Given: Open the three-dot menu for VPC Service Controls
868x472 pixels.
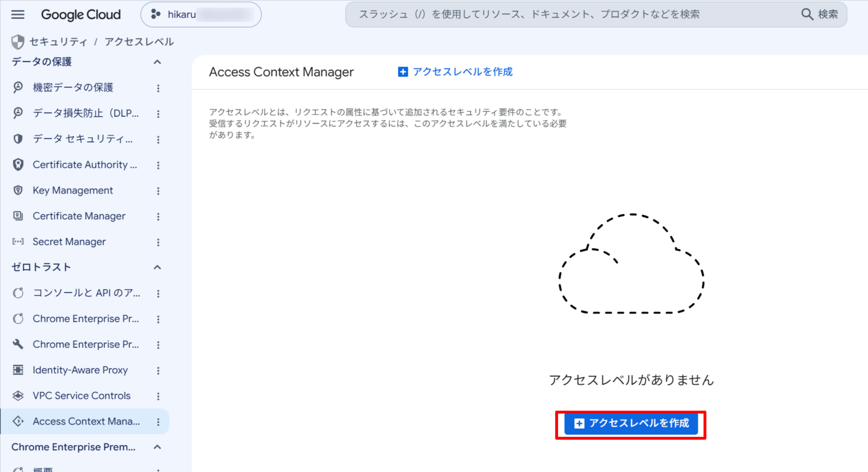Looking at the screenshot, I should [x=158, y=396].
